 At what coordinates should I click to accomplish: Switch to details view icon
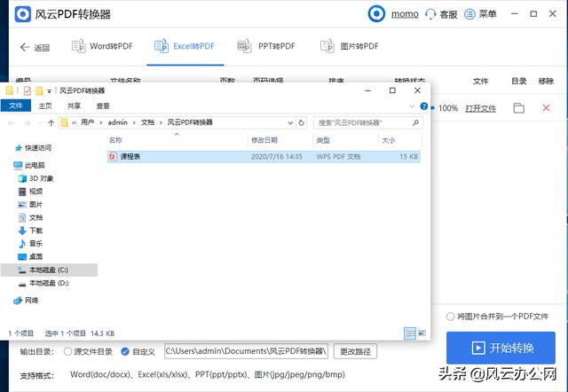pyautogui.click(x=410, y=333)
